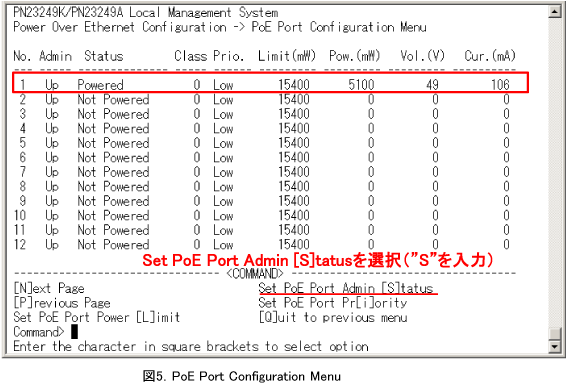Viewport: 566px width, 390px height.
Task: Click the scrollbar down arrow
Action: 554,347
